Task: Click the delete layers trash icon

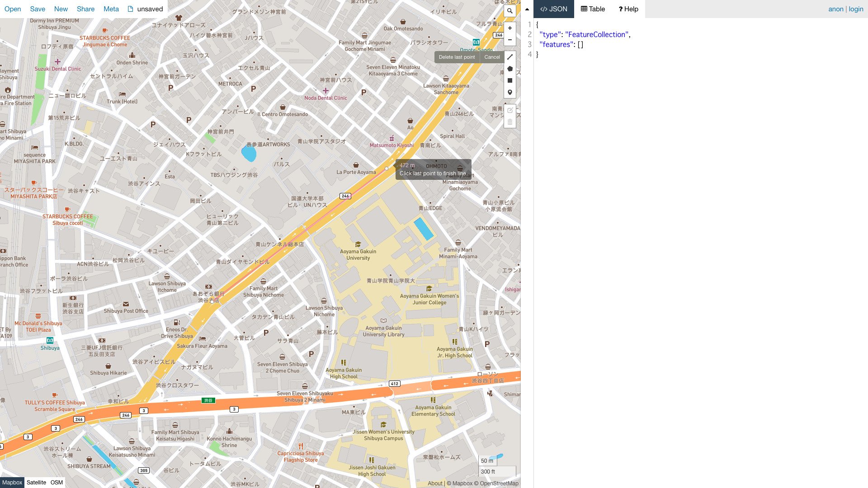Action: point(509,122)
